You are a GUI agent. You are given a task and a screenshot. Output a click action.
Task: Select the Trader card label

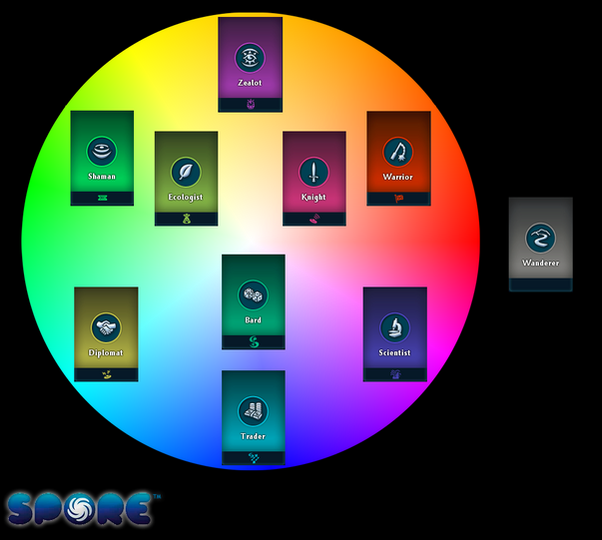click(253, 436)
